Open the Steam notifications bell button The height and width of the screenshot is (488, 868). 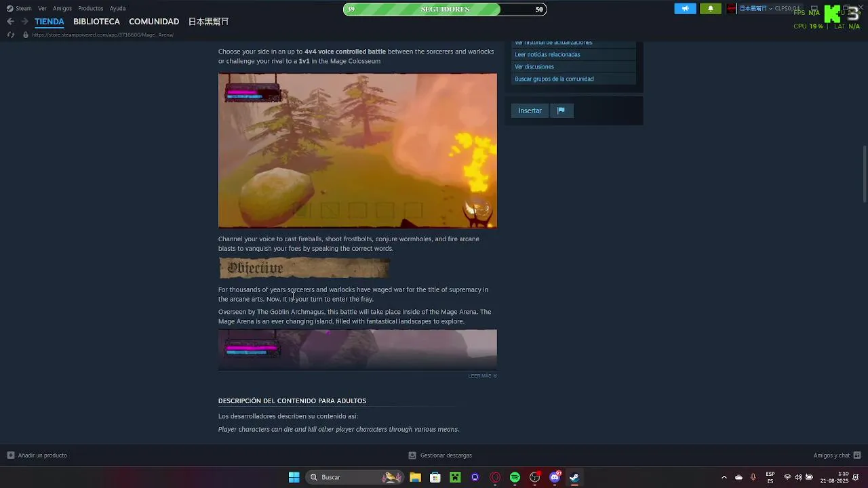[x=711, y=9]
